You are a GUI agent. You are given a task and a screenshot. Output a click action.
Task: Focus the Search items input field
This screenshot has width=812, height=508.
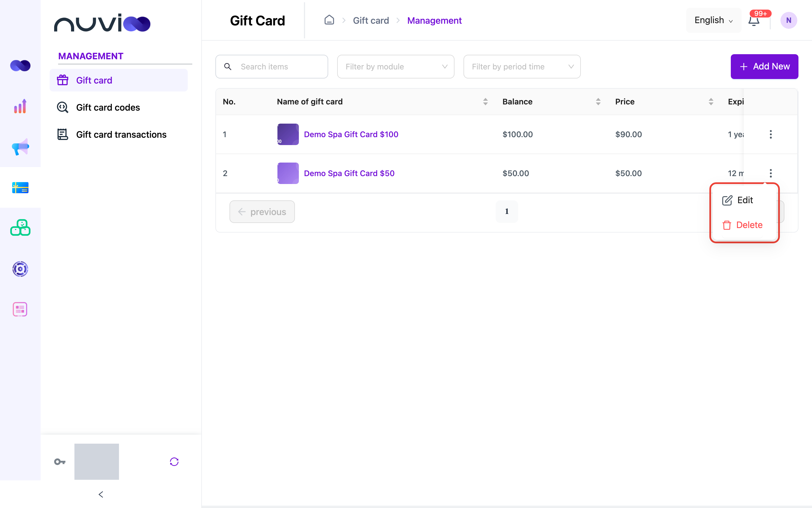click(x=272, y=67)
